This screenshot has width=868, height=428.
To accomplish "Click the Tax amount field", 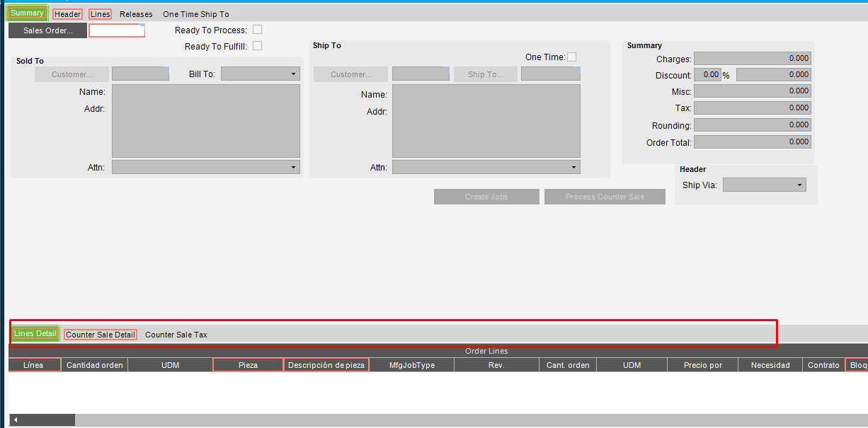I will point(753,108).
